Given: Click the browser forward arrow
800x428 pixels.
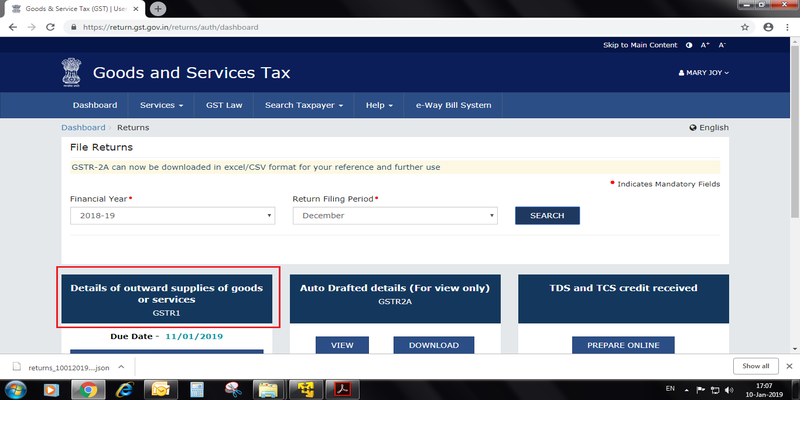Looking at the screenshot, I should pos(32,27).
